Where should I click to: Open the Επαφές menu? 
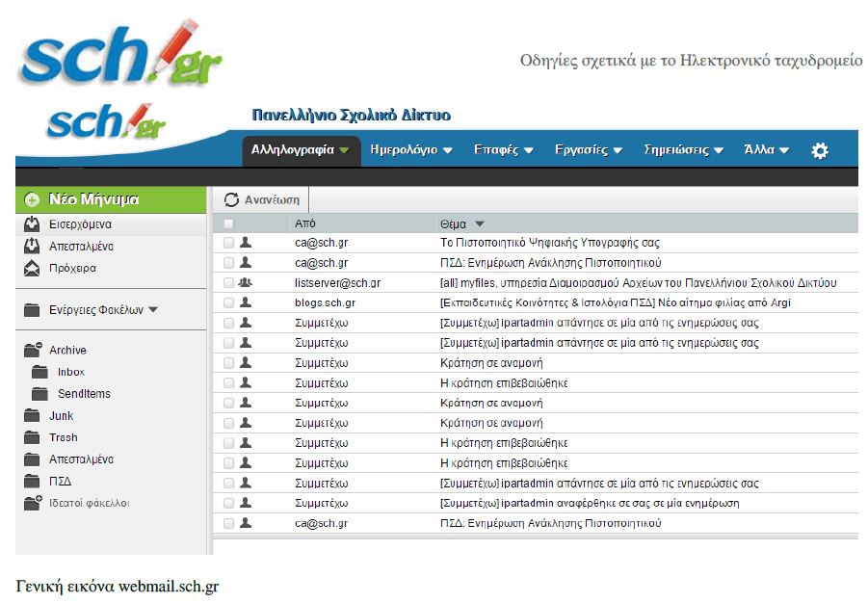coord(502,150)
